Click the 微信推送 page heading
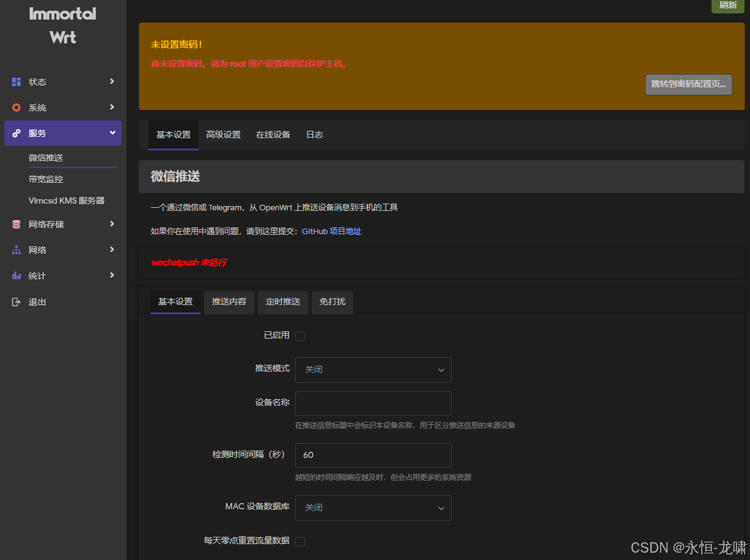 click(175, 177)
